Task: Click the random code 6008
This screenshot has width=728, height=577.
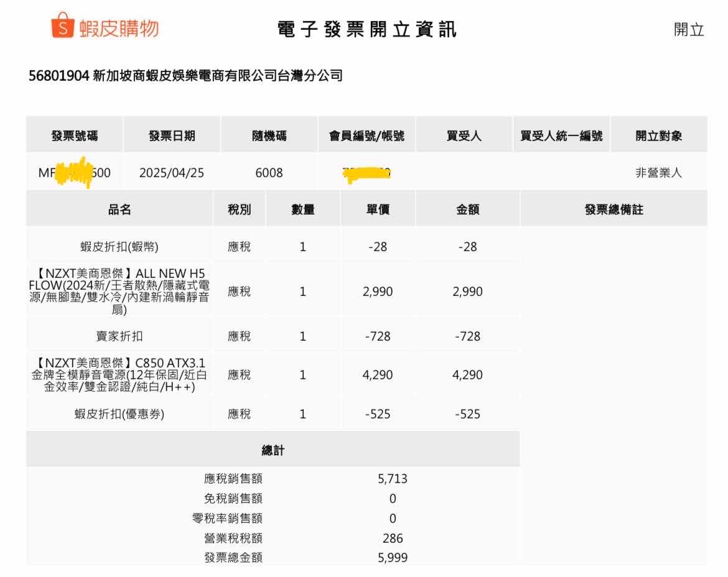Action: click(x=269, y=173)
